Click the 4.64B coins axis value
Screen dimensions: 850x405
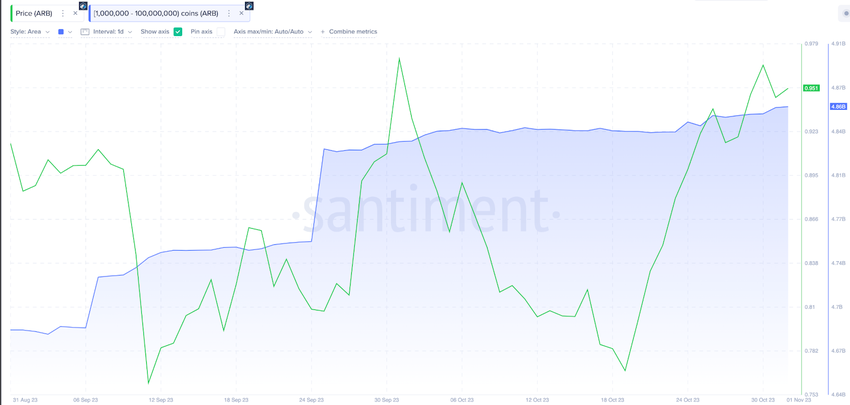839,395
